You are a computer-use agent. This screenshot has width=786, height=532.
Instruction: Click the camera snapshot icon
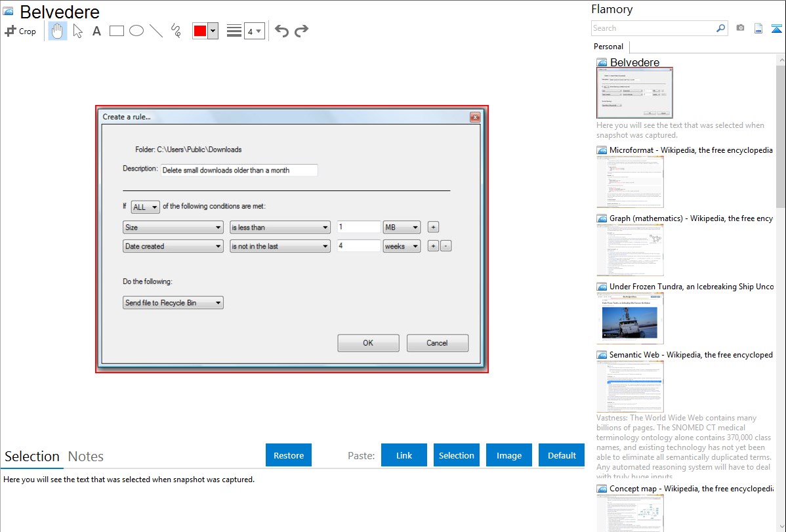(x=740, y=28)
